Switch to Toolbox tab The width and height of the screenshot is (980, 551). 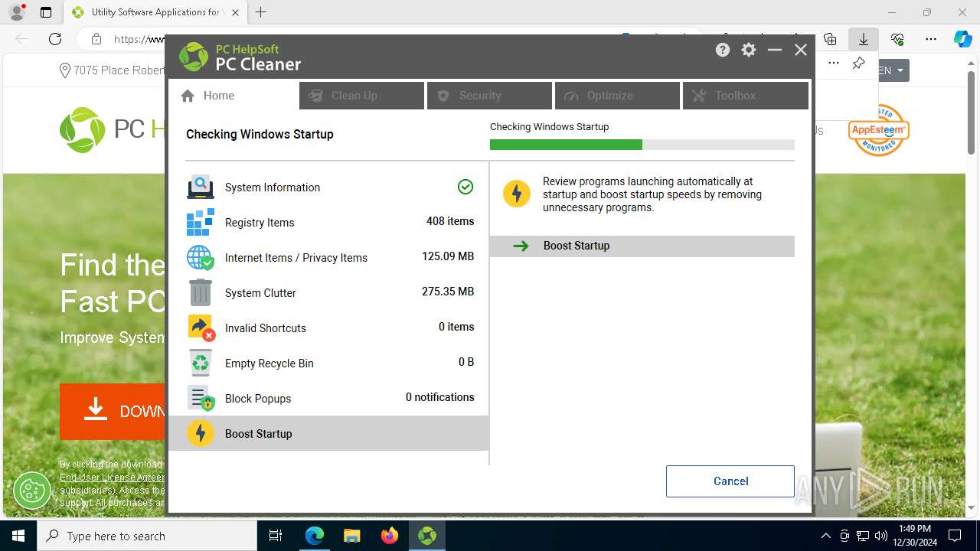tap(745, 96)
